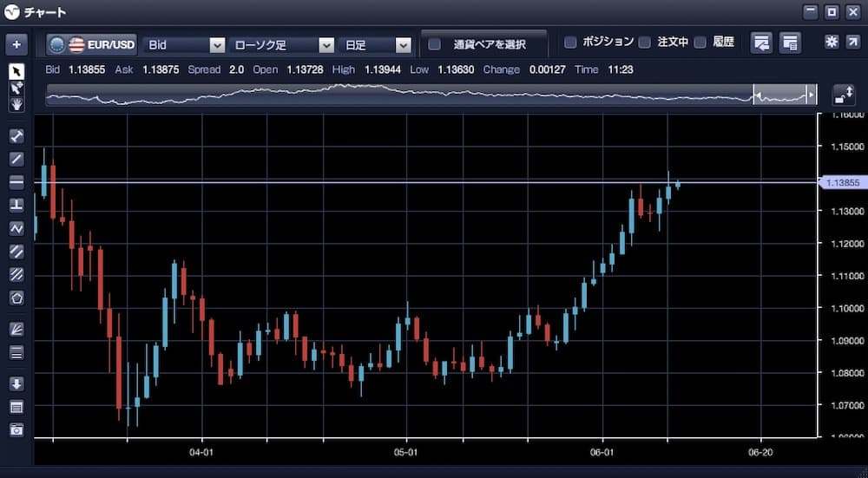
Task: Select the trend line drawing tool
Action: (x=16, y=159)
